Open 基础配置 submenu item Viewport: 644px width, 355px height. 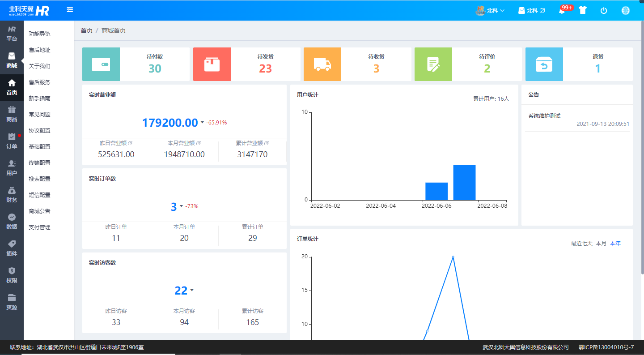[39, 147]
